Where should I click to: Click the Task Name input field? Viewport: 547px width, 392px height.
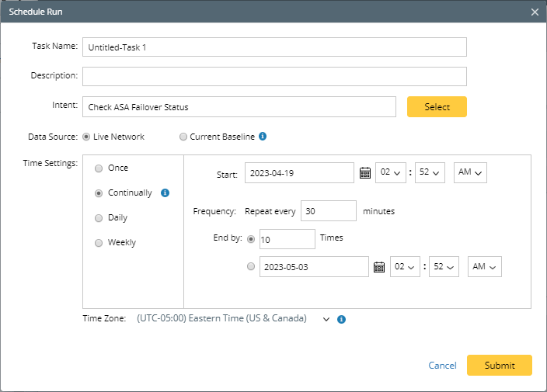pos(274,47)
